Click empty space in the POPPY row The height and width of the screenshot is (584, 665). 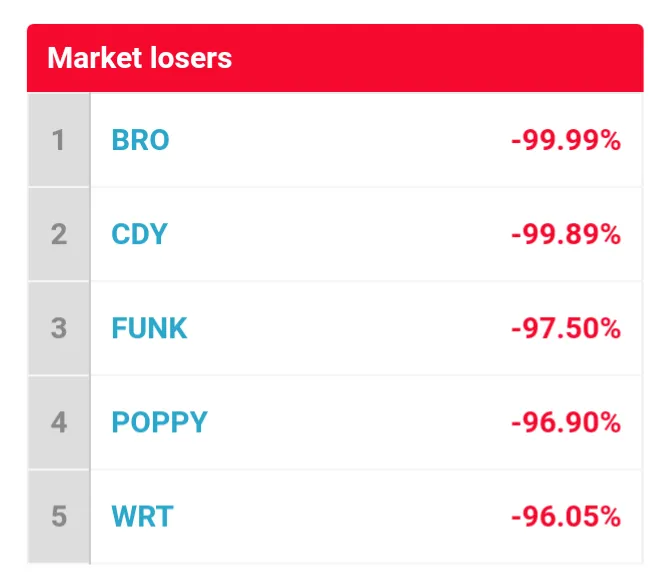[x=356, y=422]
